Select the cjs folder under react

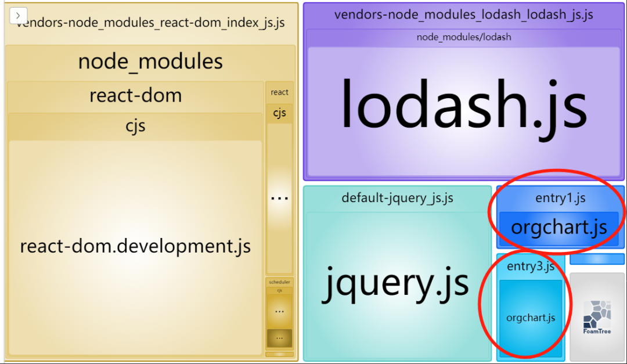coord(279,113)
